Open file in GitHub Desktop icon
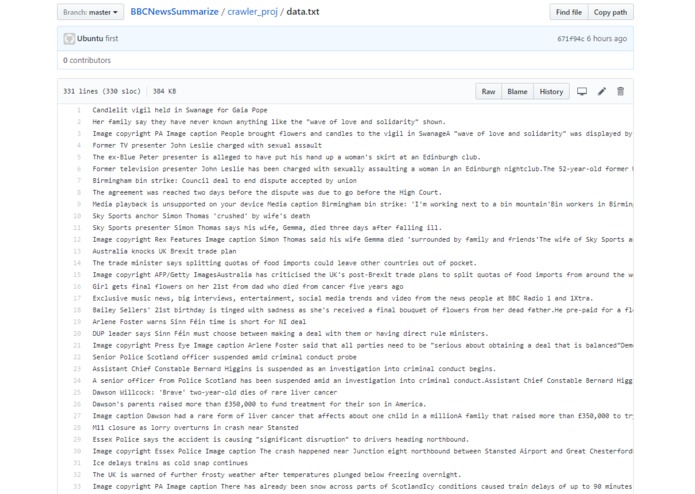 (582, 91)
